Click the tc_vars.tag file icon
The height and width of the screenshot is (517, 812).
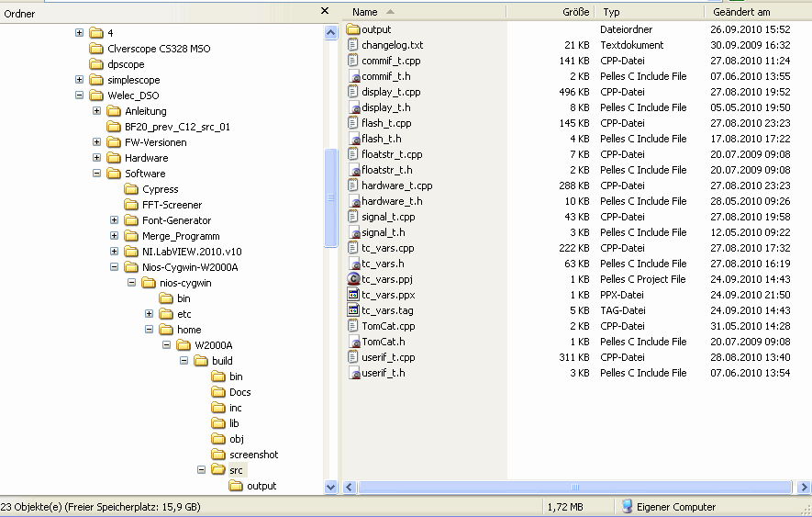coord(353,310)
